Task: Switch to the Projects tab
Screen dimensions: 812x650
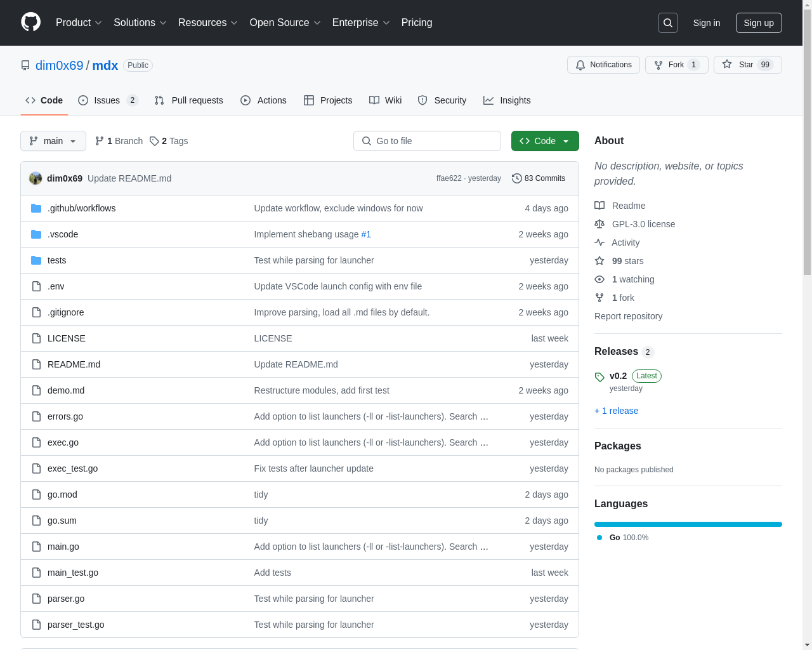Action: point(328,100)
